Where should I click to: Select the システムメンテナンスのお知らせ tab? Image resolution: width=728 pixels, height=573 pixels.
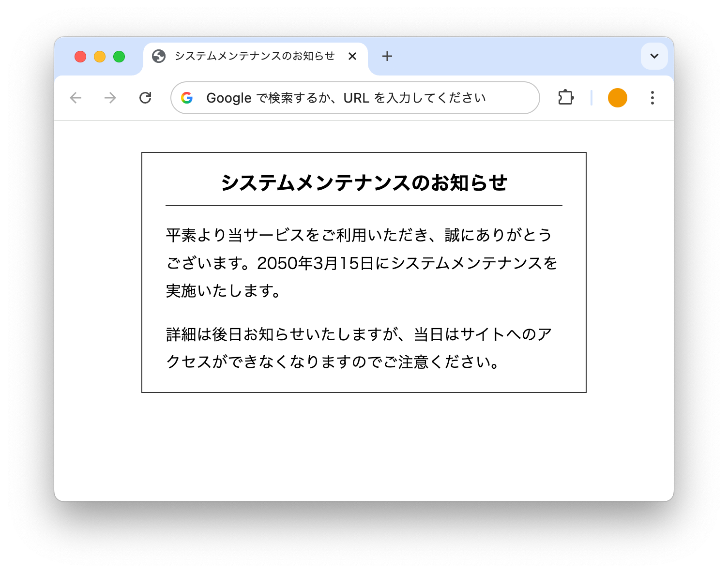pos(256,57)
